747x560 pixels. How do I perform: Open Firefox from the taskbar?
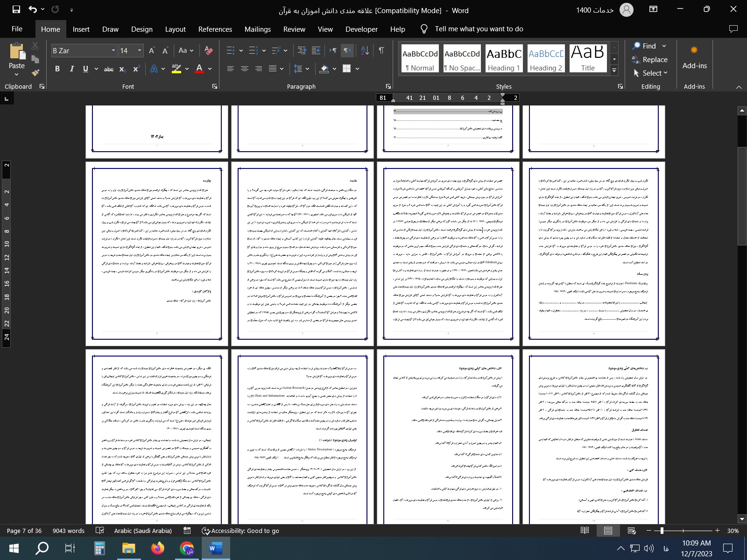pyautogui.click(x=158, y=548)
